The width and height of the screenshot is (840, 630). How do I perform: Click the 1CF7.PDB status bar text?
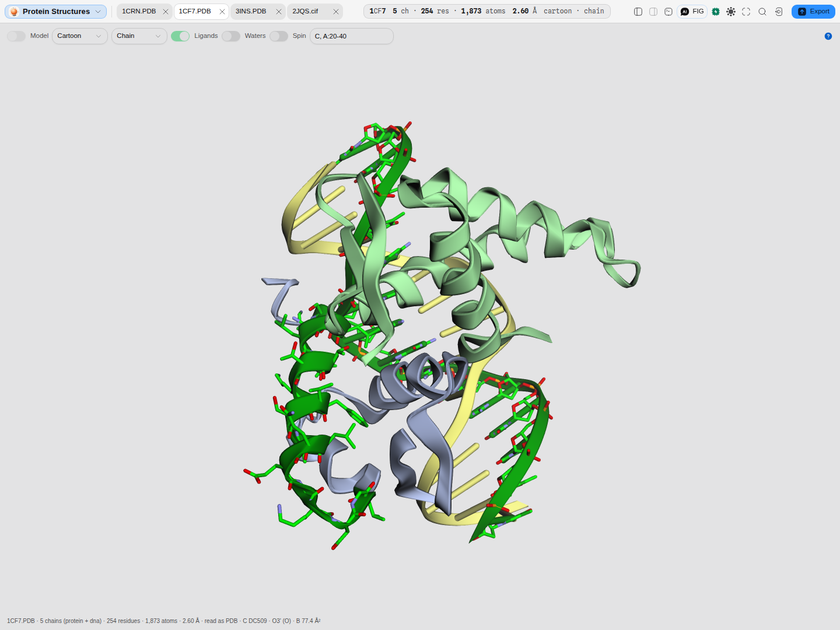(164, 621)
